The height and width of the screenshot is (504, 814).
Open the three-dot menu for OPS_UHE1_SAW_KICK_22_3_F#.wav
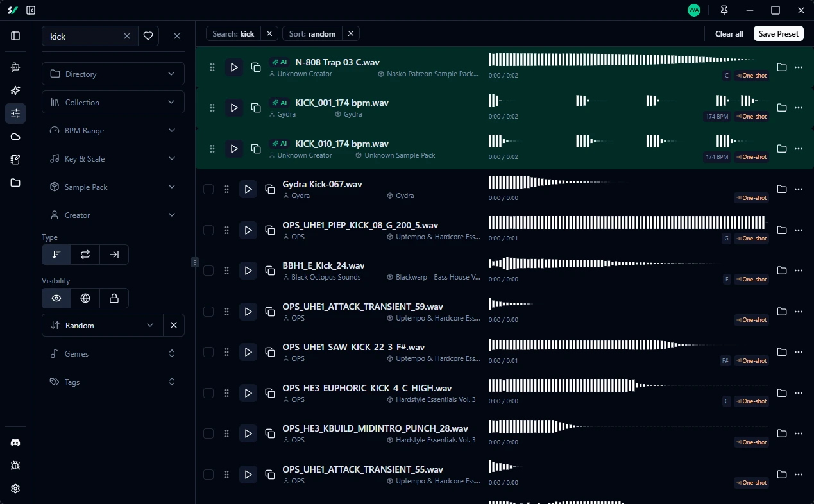coord(799,351)
